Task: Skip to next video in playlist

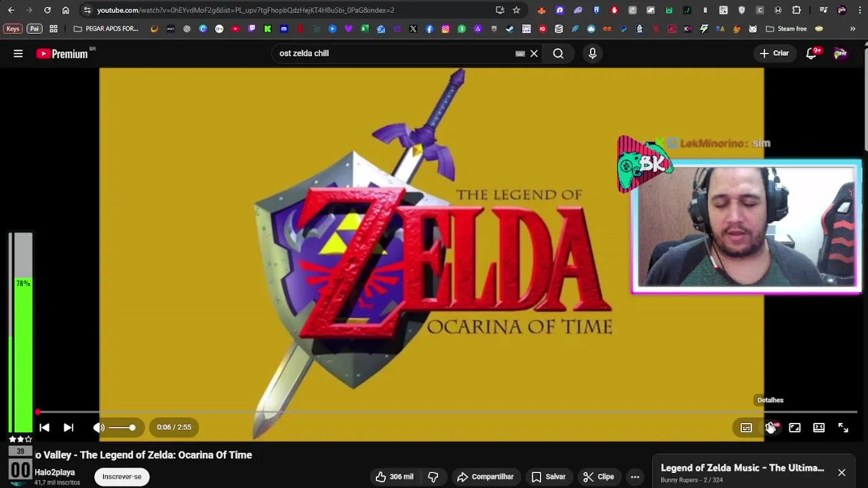Action: [x=68, y=427]
